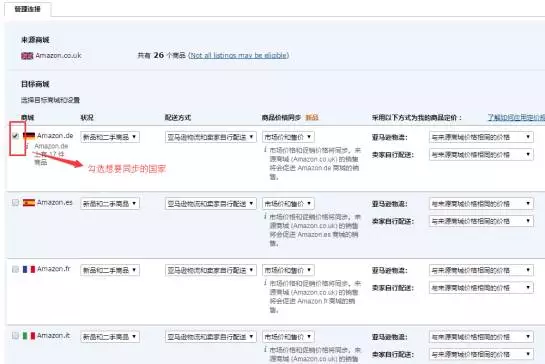
Task: Click the Amazon.es marketplace name
Action: pyautogui.click(x=55, y=202)
